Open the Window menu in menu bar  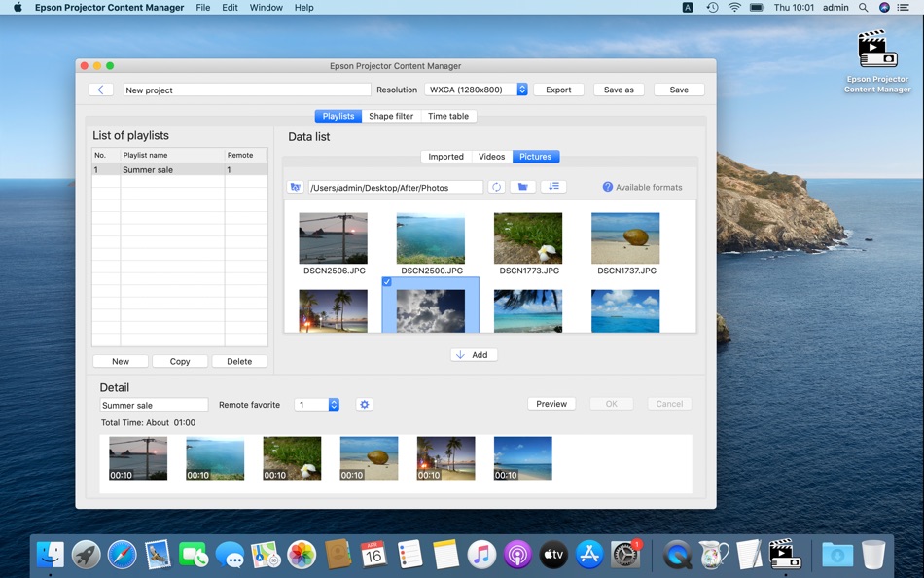point(266,7)
